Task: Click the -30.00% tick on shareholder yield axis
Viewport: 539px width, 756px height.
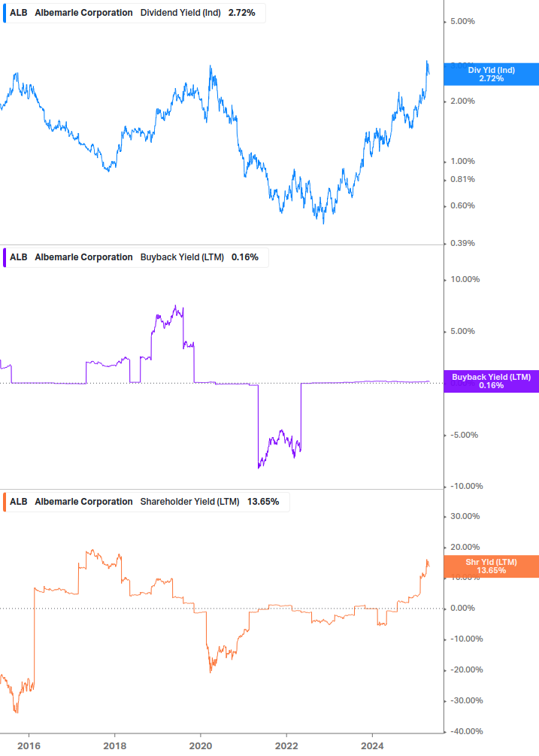Action: [x=466, y=700]
